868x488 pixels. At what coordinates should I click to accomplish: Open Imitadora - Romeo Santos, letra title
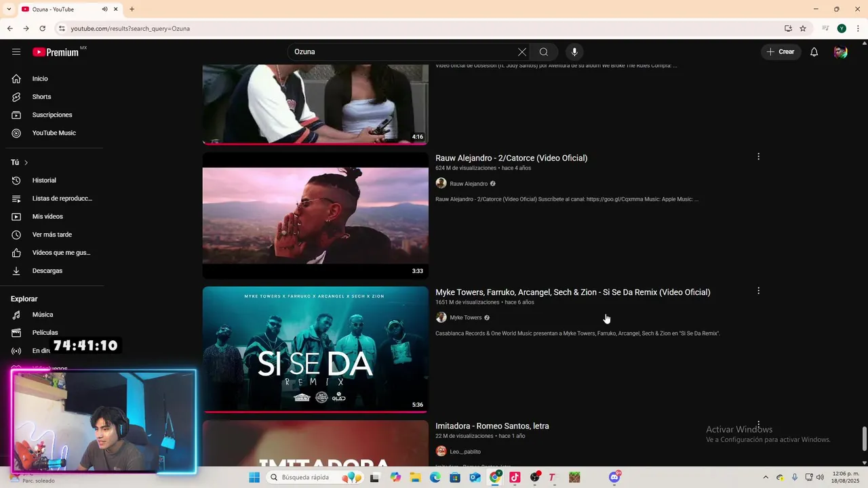coord(492,426)
